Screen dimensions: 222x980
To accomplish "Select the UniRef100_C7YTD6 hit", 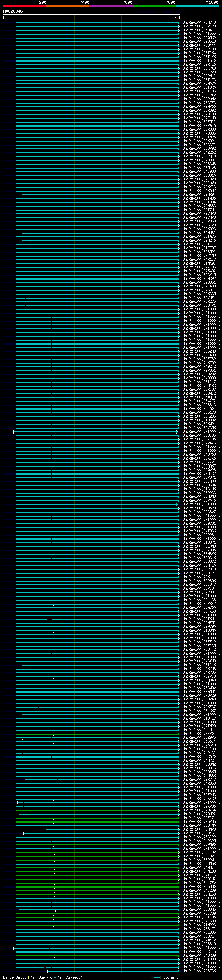I will [199, 267].
